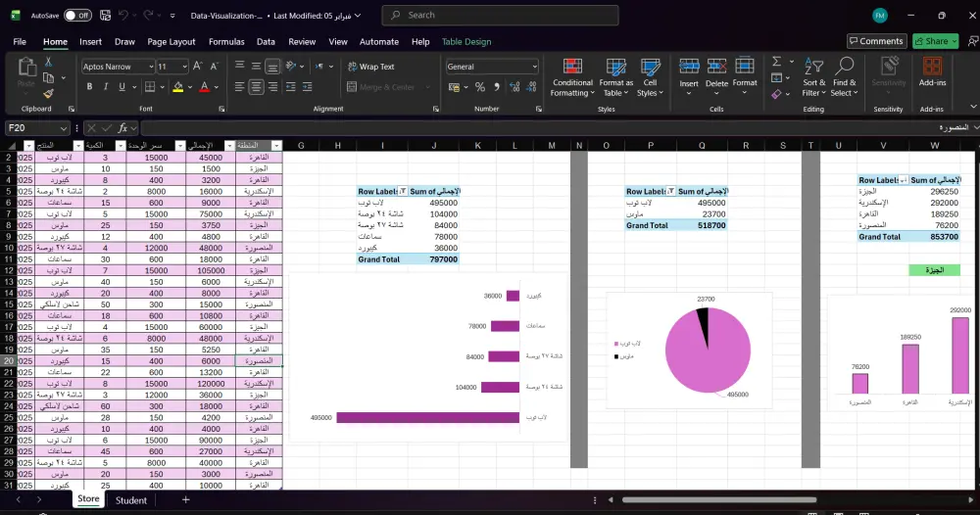Apply the red font color

[205, 87]
